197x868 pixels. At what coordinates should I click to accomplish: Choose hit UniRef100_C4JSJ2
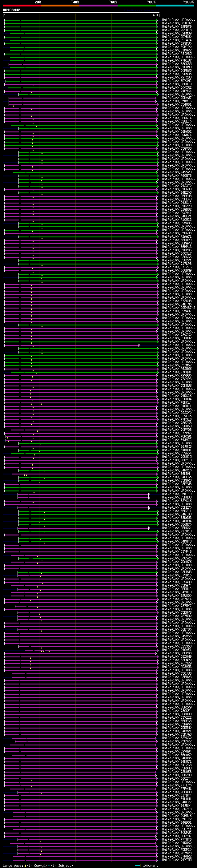pos(176,203)
